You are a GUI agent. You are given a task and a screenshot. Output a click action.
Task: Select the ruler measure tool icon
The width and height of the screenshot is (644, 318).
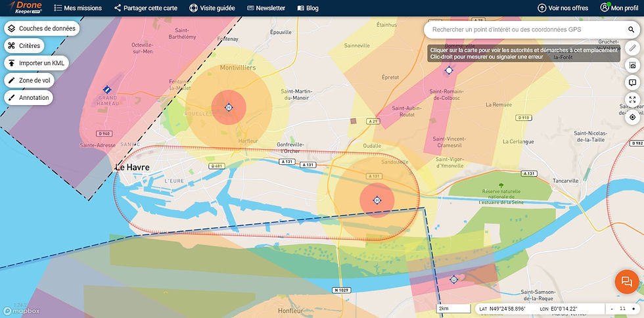point(632,48)
